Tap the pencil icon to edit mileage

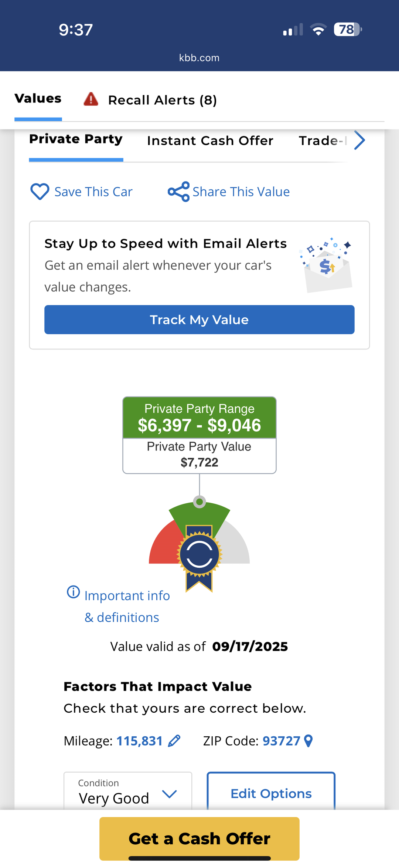174,741
